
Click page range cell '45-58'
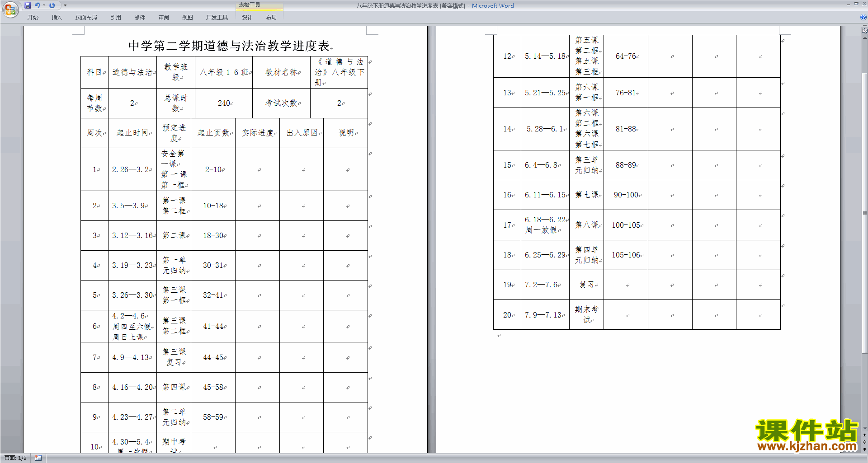(213, 387)
